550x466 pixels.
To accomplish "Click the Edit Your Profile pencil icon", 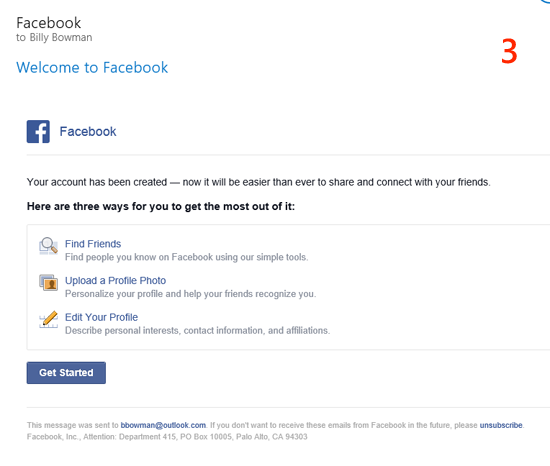I will tap(48, 319).
